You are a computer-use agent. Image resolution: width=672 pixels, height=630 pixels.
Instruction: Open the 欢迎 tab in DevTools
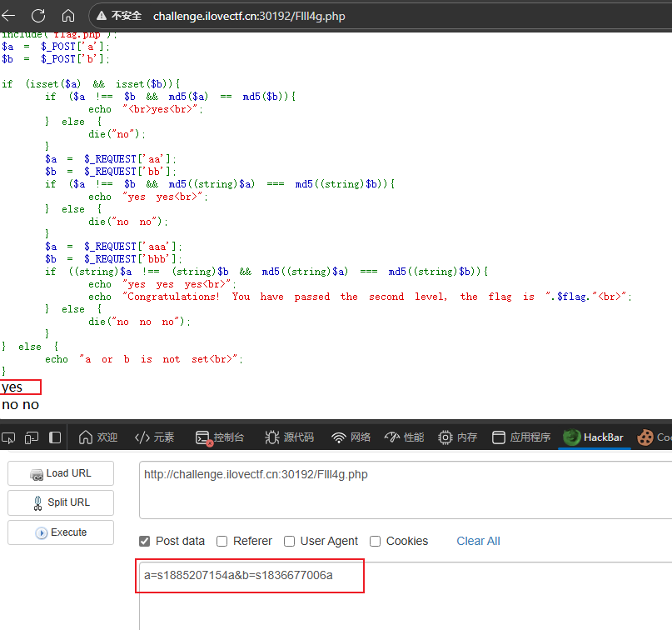[x=97, y=437]
